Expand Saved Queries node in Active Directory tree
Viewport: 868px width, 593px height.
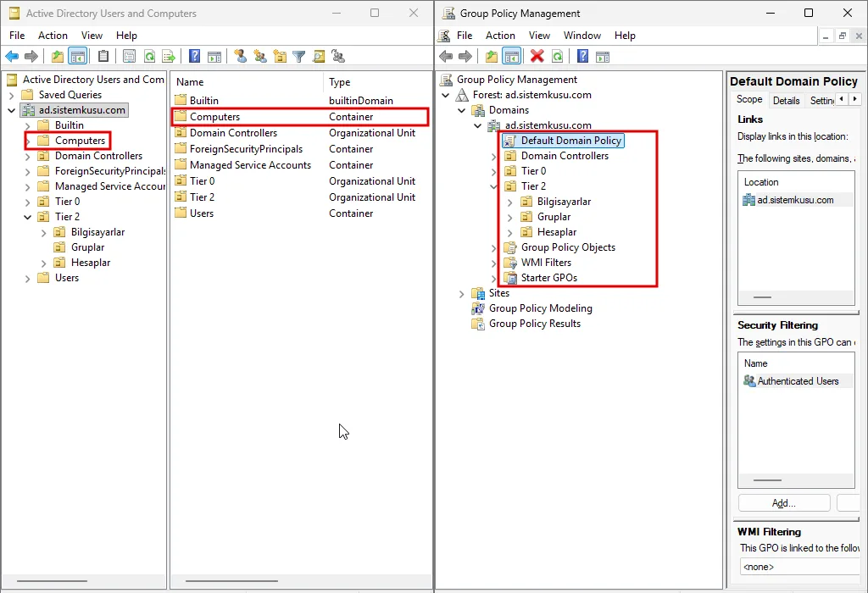[11, 95]
